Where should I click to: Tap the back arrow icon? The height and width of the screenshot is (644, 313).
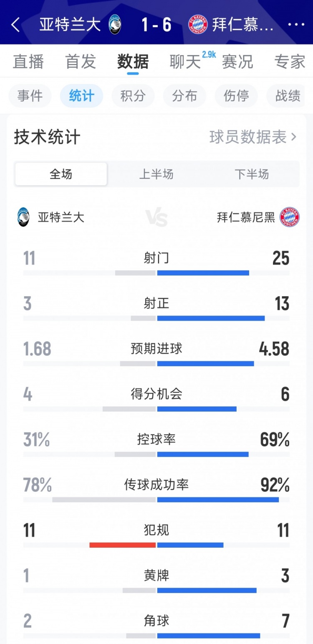click(15, 25)
